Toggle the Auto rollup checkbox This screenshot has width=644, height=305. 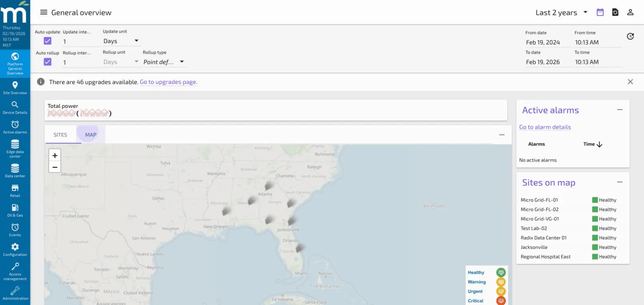[48, 62]
